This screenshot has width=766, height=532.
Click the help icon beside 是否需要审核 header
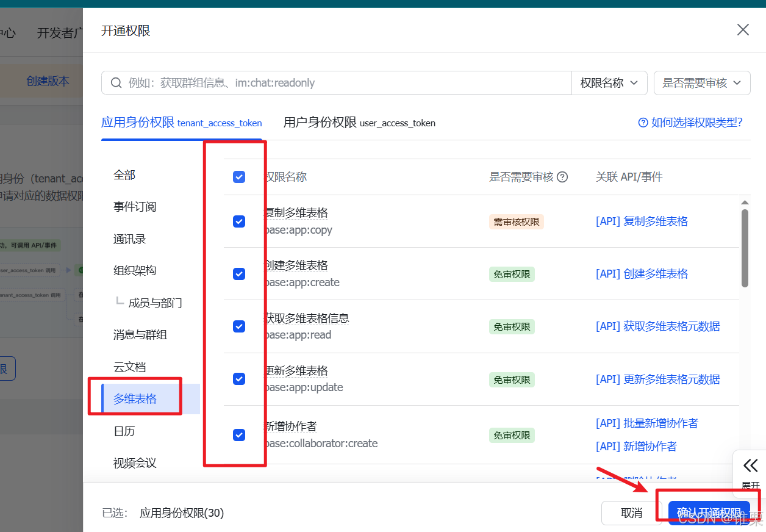563,177
